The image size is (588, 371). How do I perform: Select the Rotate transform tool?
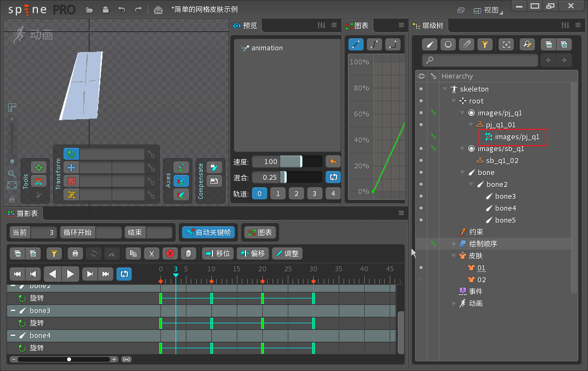[x=71, y=154]
